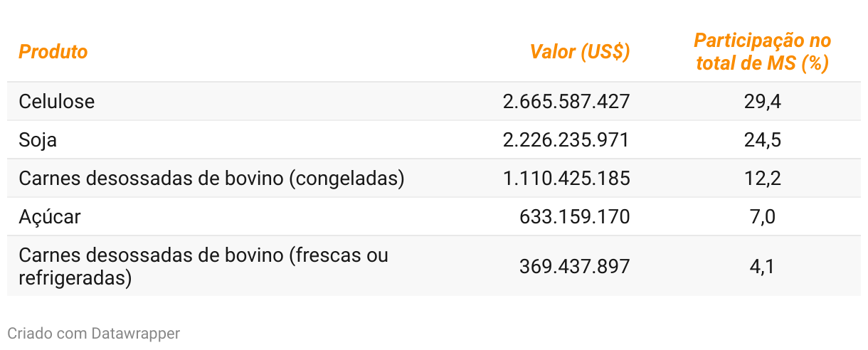Viewport: 868px width, 350px height.
Task: Click the value 369.437.897
Action: point(575,267)
